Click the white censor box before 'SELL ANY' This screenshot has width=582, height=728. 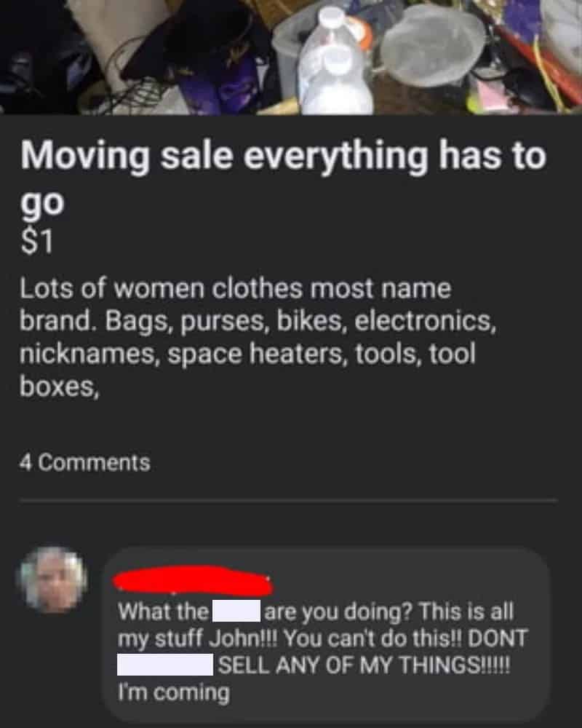pos(165,665)
